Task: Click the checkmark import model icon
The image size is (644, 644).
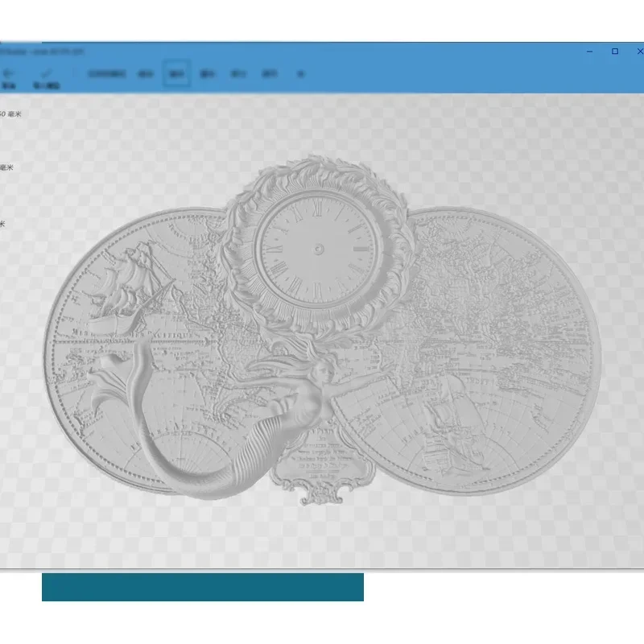Action: [47, 74]
